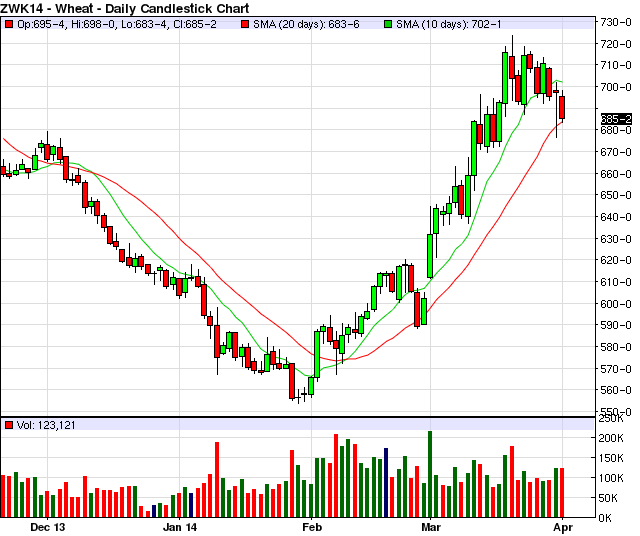Click the large green candle at Feb start
The width and height of the screenshot is (640, 536).
pyautogui.click(x=317, y=354)
